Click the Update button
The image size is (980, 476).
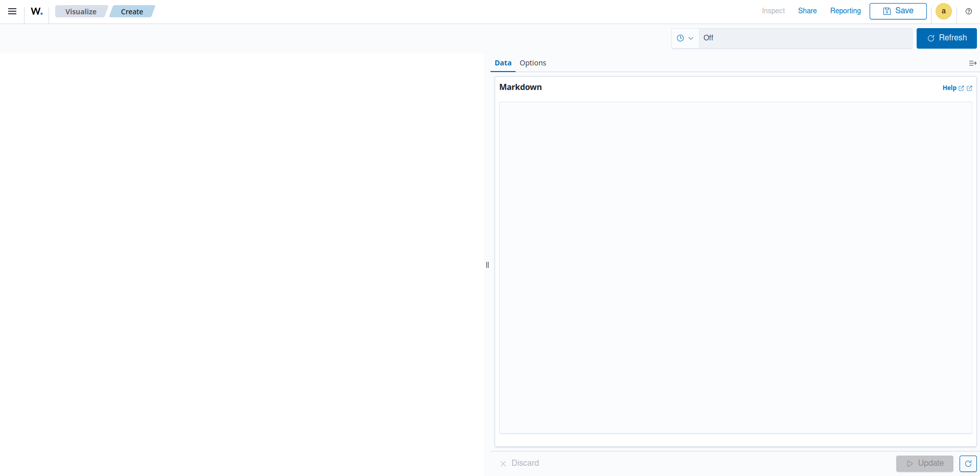point(924,463)
